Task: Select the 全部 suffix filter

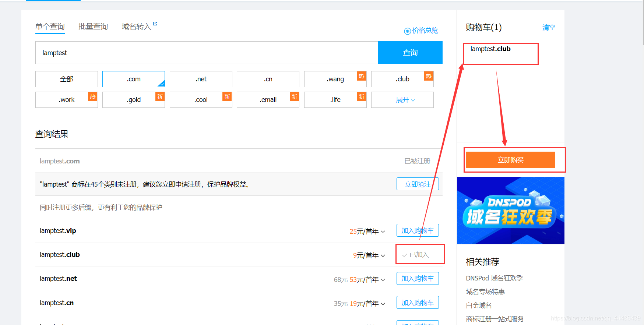Action: click(x=67, y=79)
